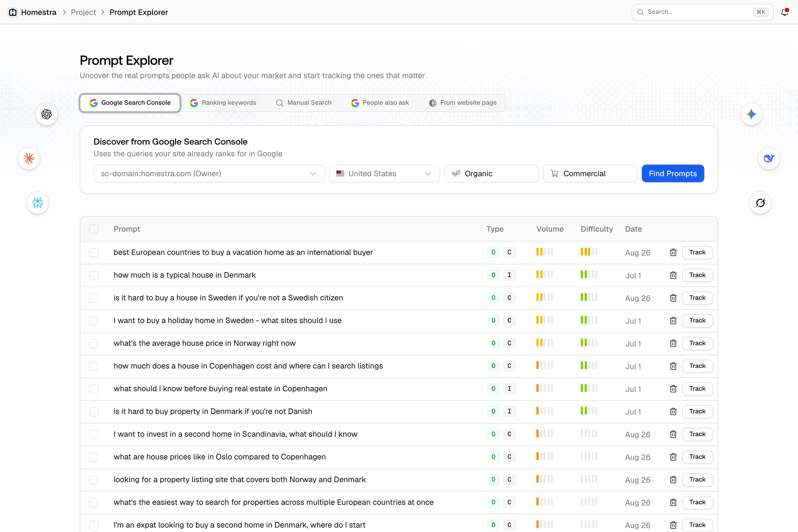Click volume bars for best European countries row
Image resolution: width=798 pixels, height=532 pixels.
544,252
